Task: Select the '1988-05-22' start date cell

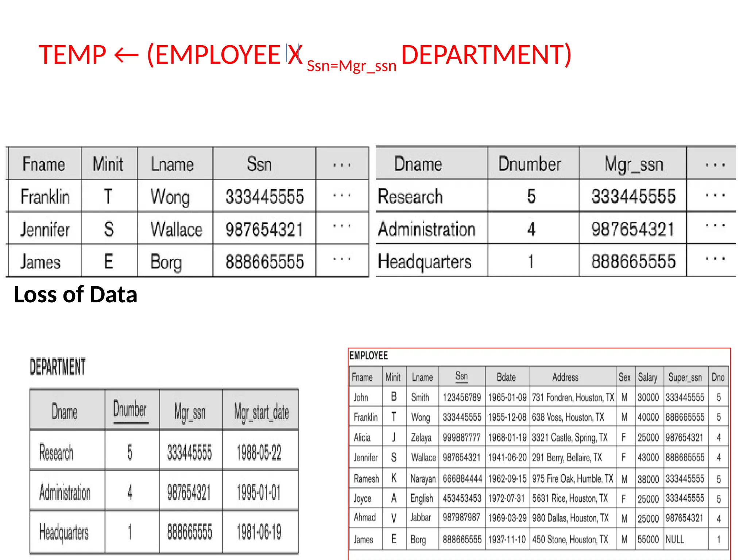Action: coord(259,452)
